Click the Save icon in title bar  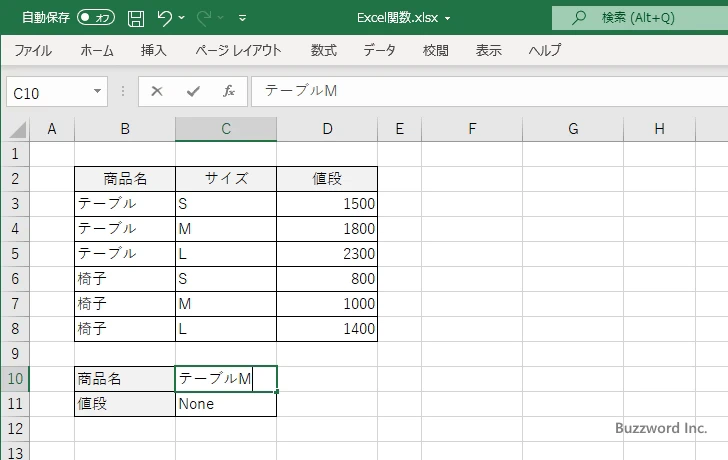click(x=136, y=18)
